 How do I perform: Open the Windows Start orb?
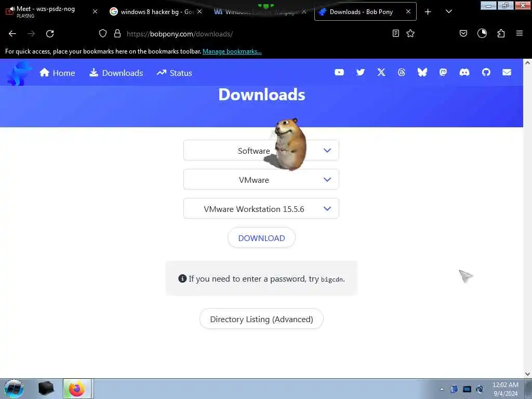(14, 389)
